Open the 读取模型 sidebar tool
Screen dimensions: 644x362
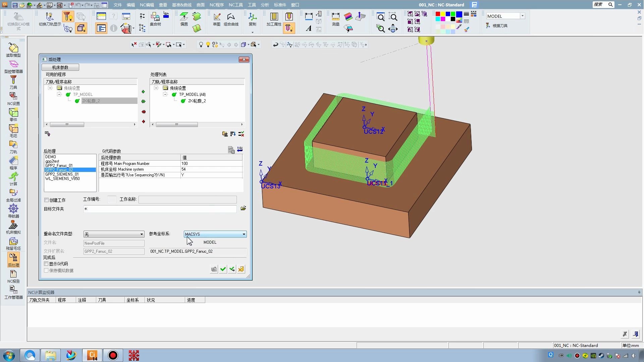point(13,50)
